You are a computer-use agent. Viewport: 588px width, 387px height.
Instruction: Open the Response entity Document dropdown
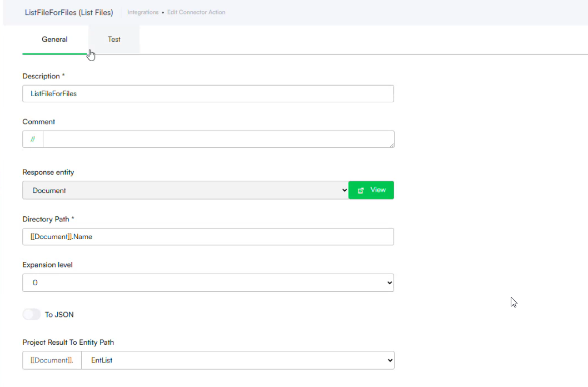pos(186,190)
